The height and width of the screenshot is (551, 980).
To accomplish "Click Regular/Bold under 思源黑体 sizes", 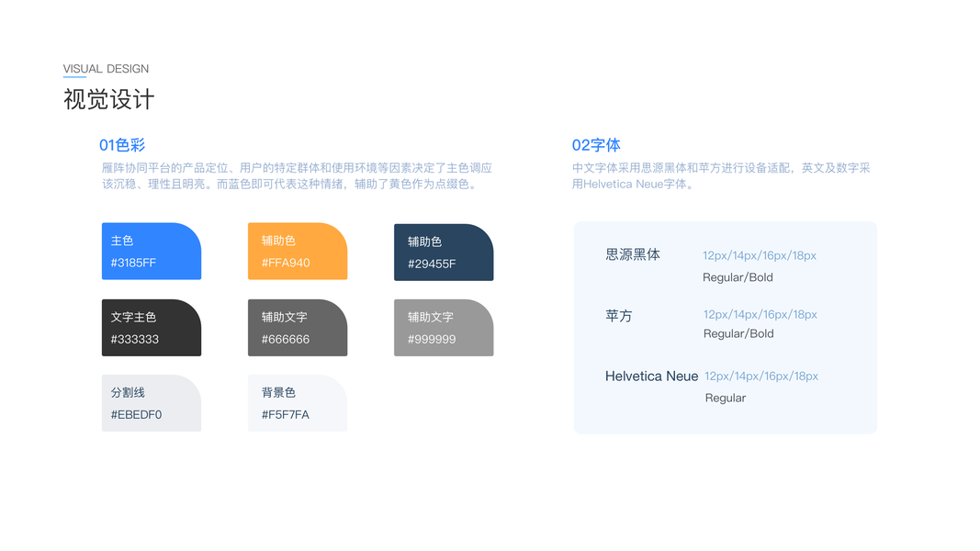I will pos(738,277).
